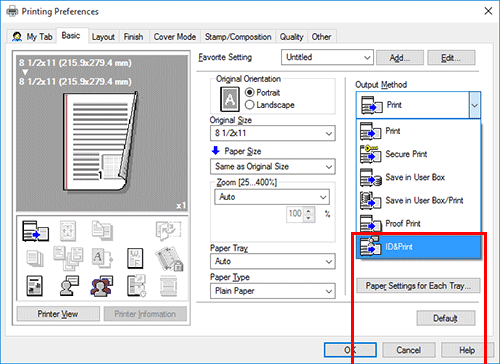Select the Portrait orientation radio button
Viewport: 500px width, 364px height.
click(249, 92)
